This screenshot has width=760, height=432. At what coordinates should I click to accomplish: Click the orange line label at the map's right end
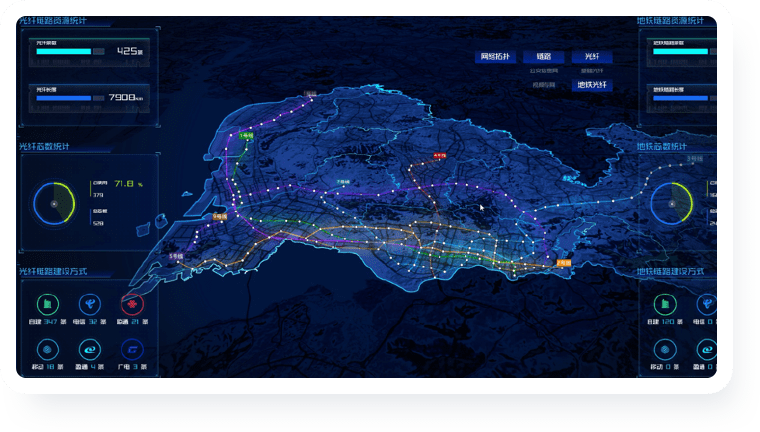[564, 263]
